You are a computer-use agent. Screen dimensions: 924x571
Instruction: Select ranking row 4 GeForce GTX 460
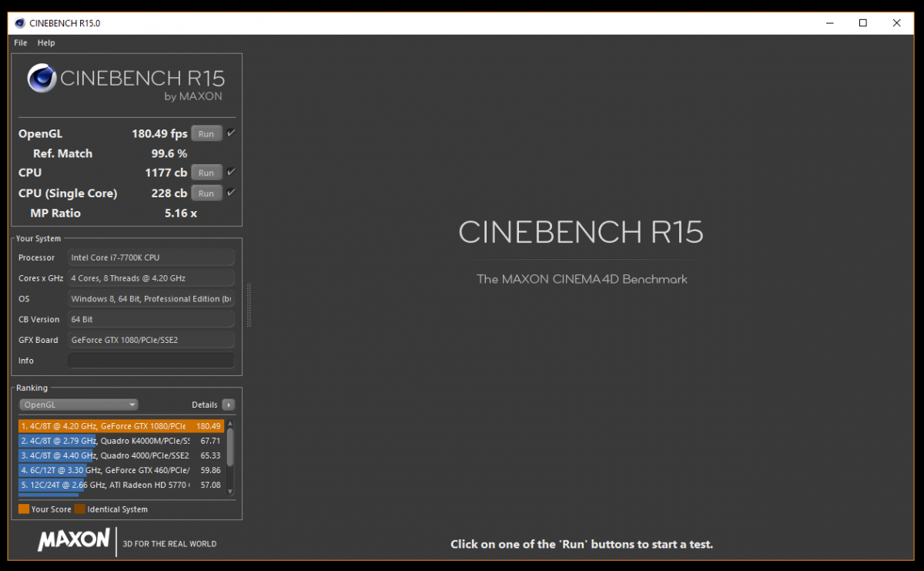[x=121, y=470]
